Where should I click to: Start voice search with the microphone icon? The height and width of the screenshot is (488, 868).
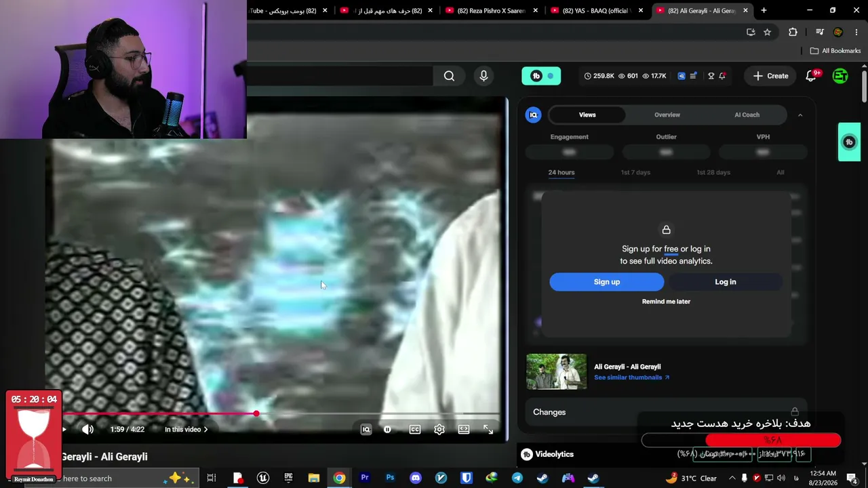[x=484, y=76]
